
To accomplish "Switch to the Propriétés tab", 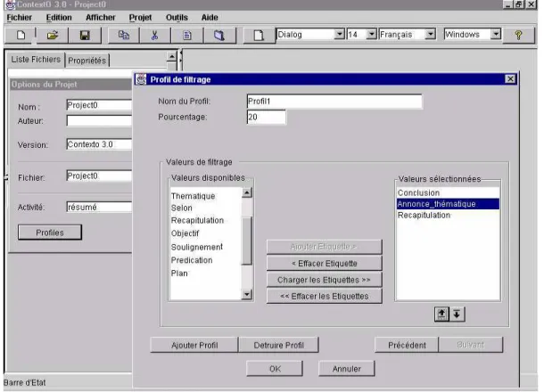I will [x=87, y=61].
